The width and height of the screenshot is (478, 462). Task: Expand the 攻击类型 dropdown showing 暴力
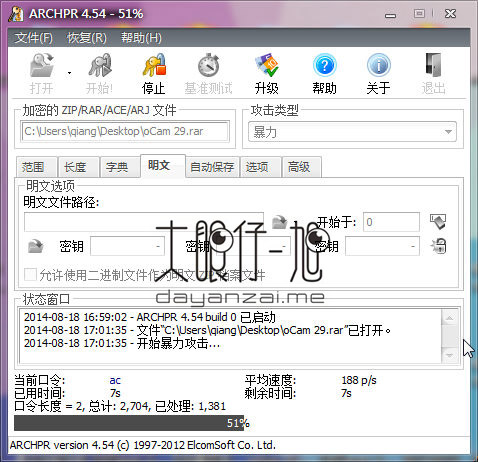pyautogui.click(x=353, y=132)
